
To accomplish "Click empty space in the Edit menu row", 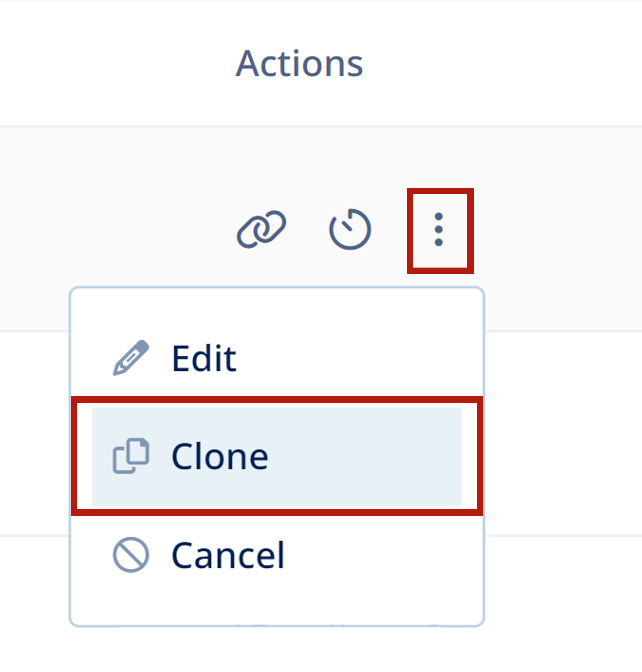I will [349, 358].
